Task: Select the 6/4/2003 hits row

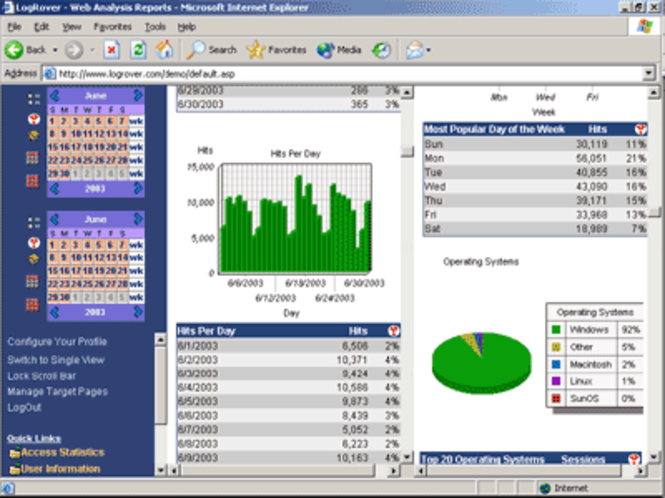Action: tap(288, 387)
